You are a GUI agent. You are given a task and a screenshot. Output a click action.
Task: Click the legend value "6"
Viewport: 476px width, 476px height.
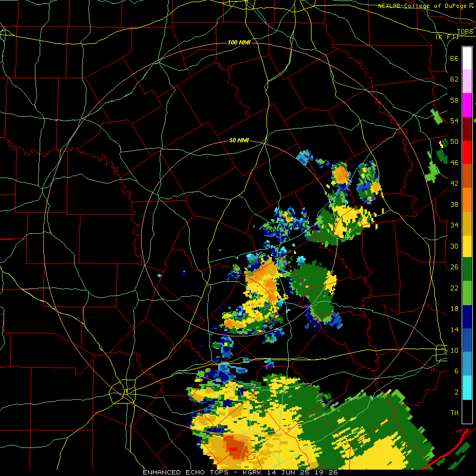click(x=456, y=371)
